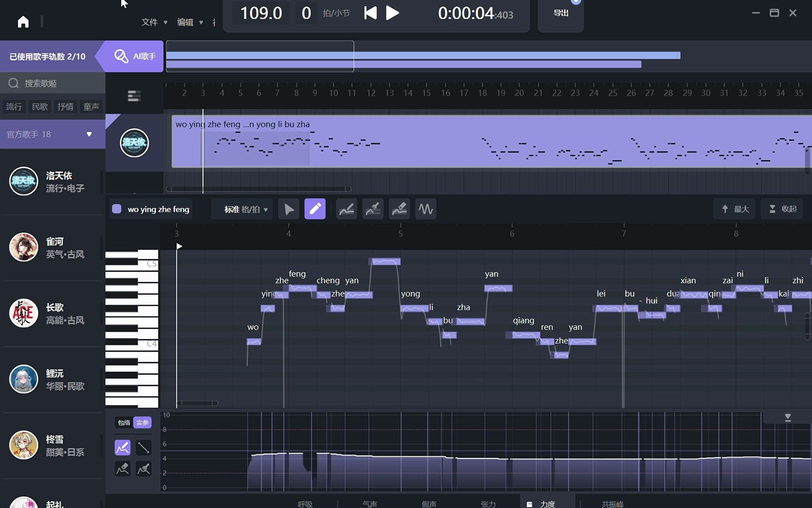The image size is (812, 508).
Task: Open the 标准 格/拍 quantize dropdown
Action: click(242, 209)
